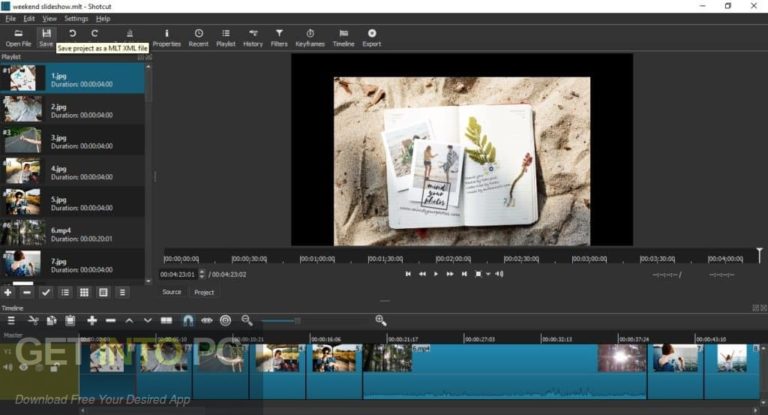Play the preview
The image size is (768, 415).
[x=436, y=274]
